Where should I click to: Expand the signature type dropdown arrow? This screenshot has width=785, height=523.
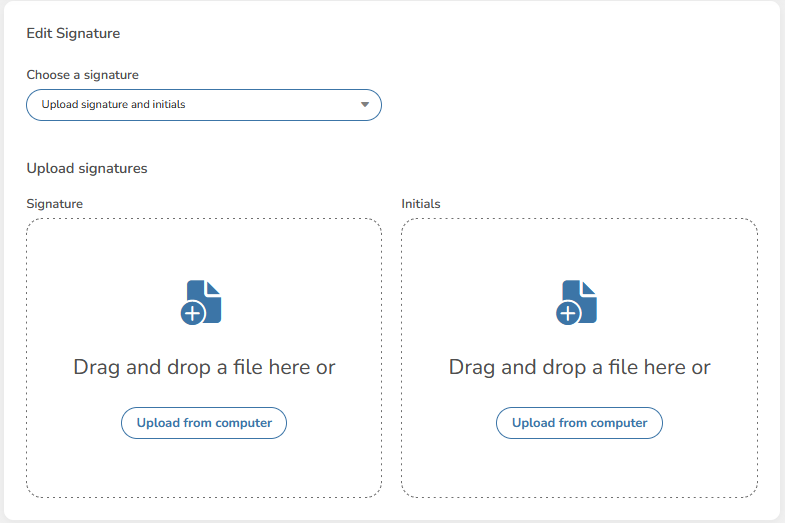(365, 105)
